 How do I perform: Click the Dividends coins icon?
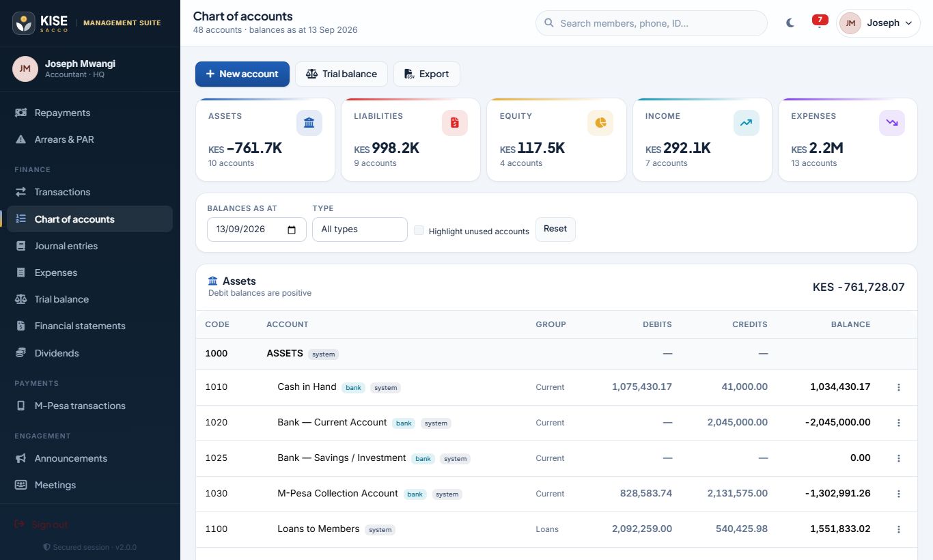(x=21, y=353)
